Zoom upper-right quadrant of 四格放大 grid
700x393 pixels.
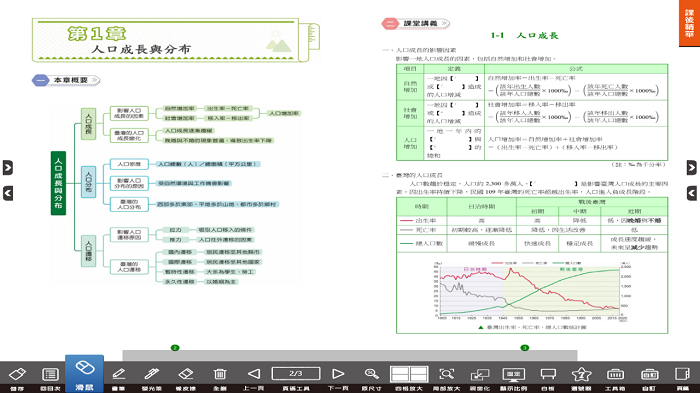point(418,370)
